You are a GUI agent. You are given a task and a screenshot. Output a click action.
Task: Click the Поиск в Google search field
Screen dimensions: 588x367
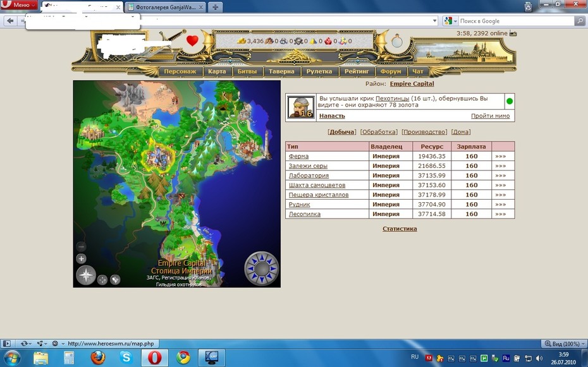pyautogui.click(x=516, y=21)
